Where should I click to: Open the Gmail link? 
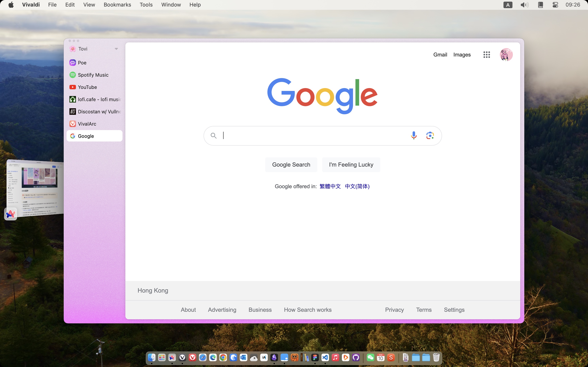(440, 55)
